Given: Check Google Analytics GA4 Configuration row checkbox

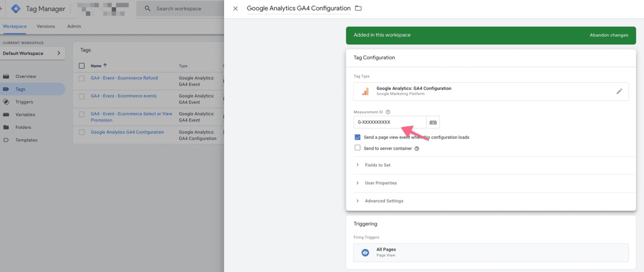Looking at the screenshot, I should 82,132.
